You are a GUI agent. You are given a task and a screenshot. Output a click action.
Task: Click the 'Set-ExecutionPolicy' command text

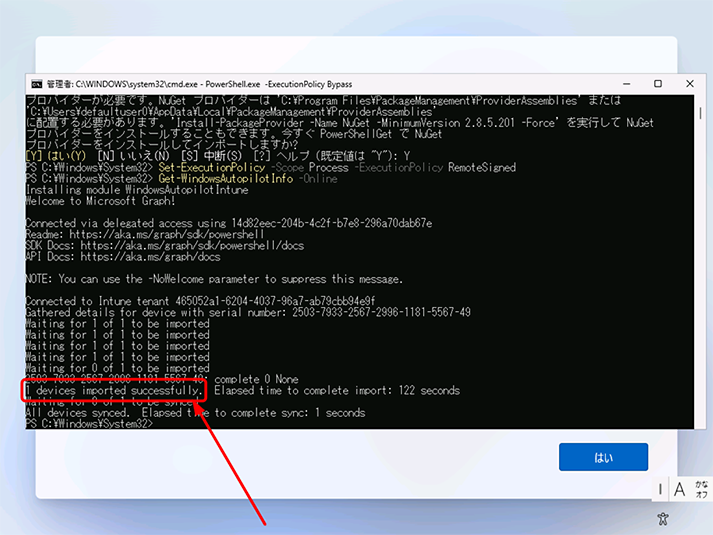pos(211,167)
